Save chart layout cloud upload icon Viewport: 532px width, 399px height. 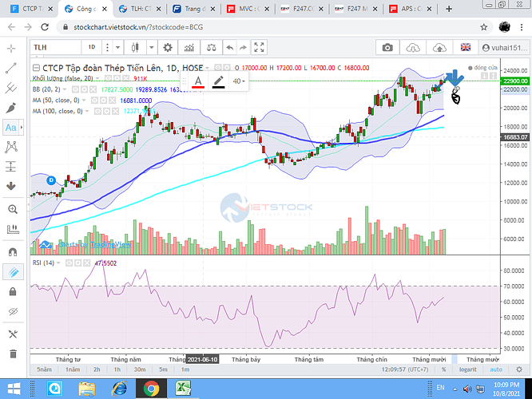tap(439, 47)
